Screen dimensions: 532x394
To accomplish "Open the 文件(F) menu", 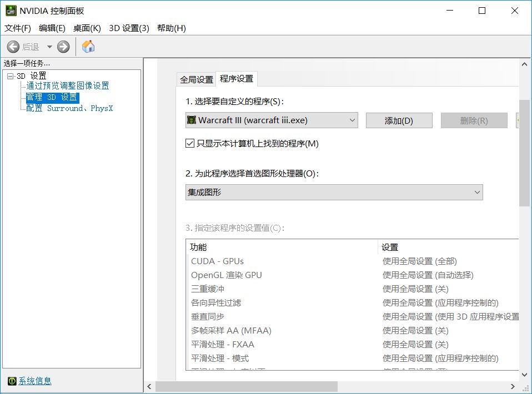I will 18,28.
